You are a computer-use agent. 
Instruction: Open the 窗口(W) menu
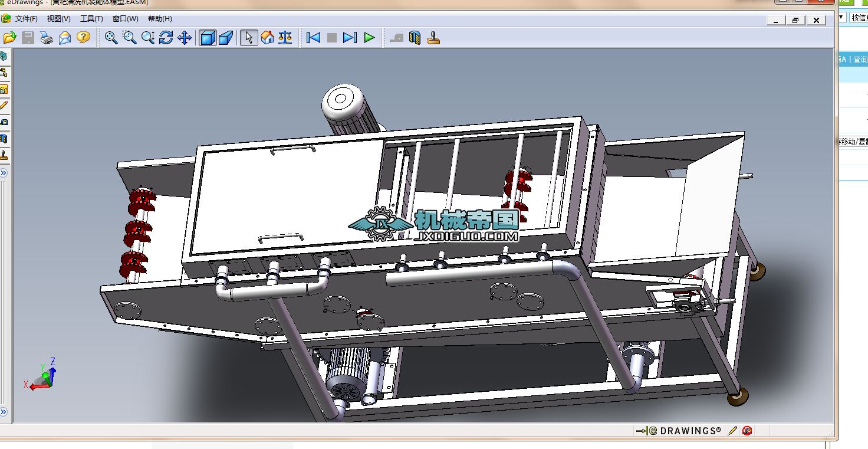tap(125, 19)
